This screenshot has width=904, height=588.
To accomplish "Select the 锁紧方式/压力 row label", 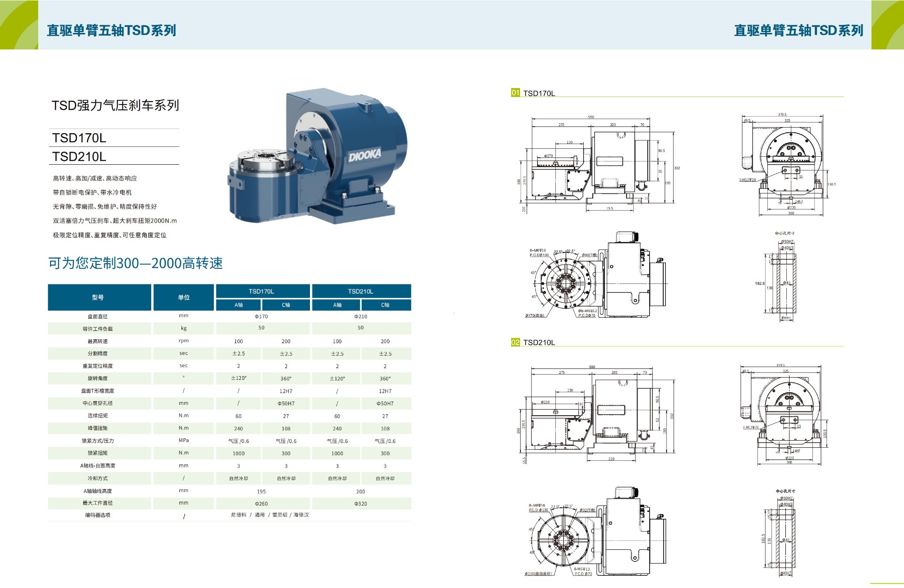I will (98, 441).
